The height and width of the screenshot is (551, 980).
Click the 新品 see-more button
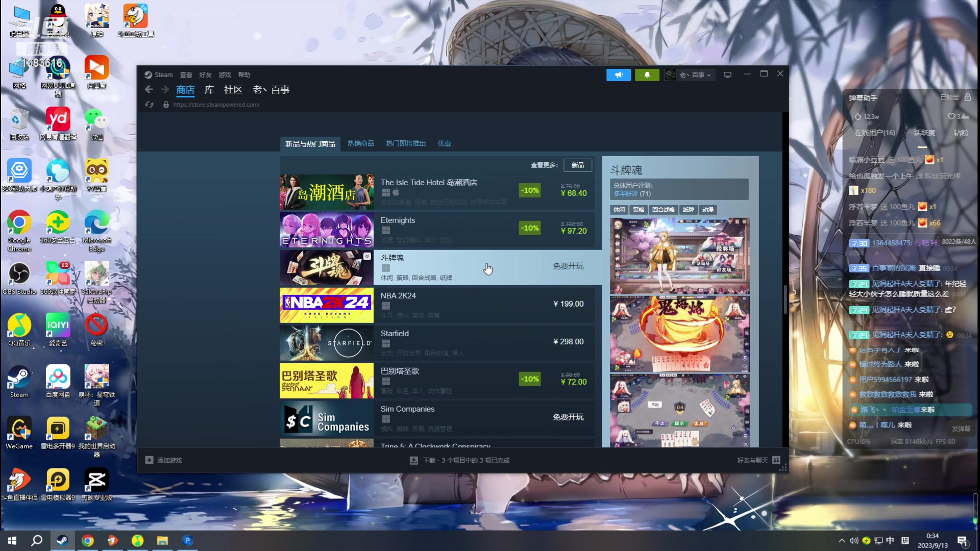point(578,165)
